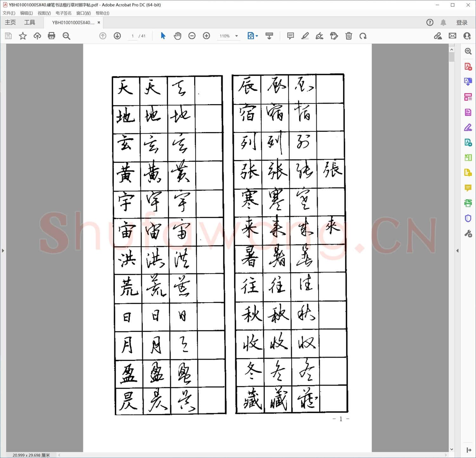Click the stamp tool icon
This screenshot has width=476, height=458.
(334, 36)
